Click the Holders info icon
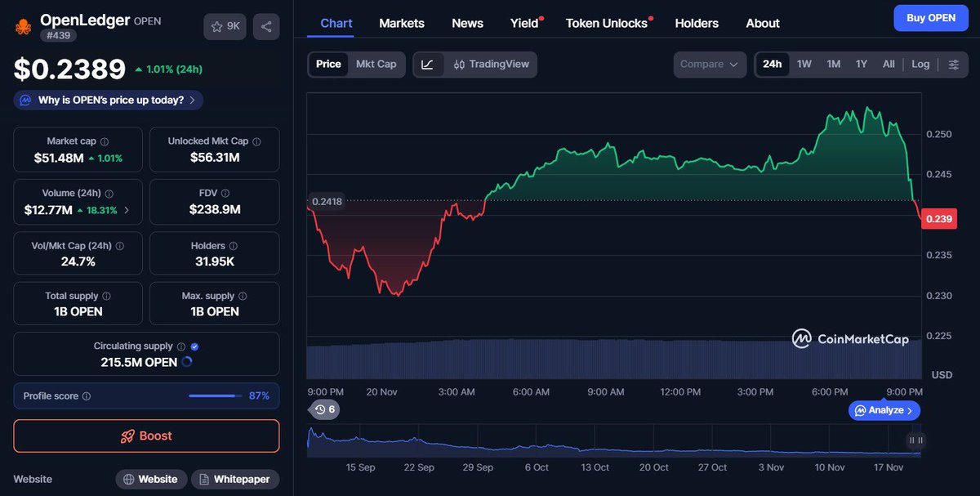The width and height of the screenshot is (980, 496). pyautogui.click(x=233, y=246)
